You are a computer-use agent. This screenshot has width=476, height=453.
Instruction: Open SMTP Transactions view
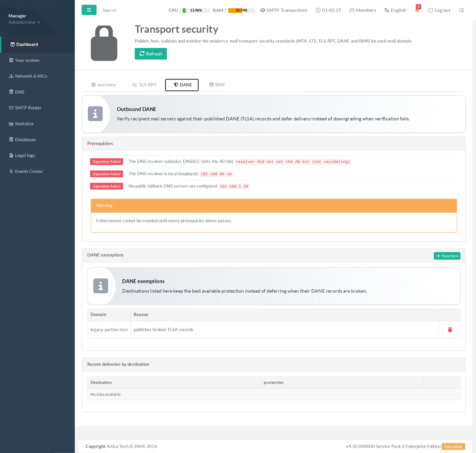click(x=284, y=10)
